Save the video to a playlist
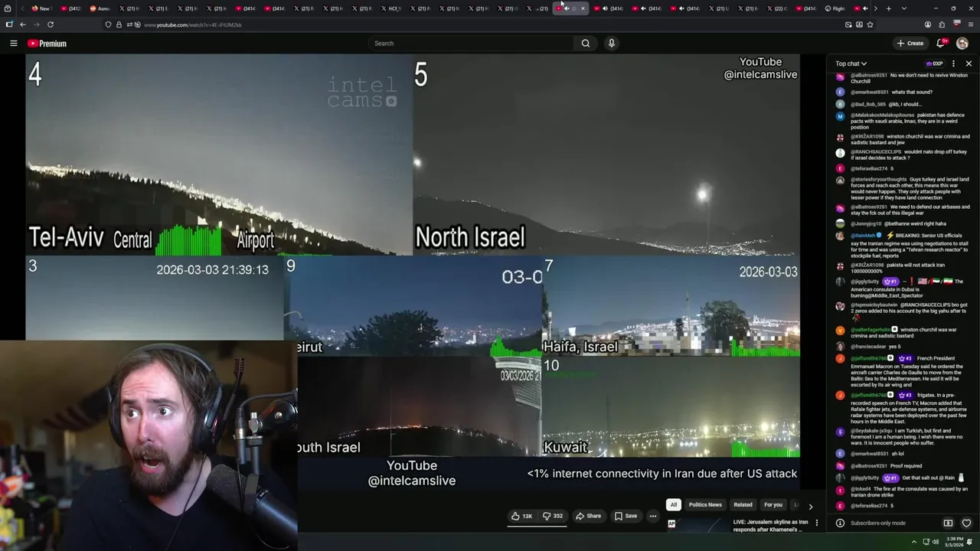The width and height of the screenshot is (980, 551). pyautogui.click(x=626, y=516)
